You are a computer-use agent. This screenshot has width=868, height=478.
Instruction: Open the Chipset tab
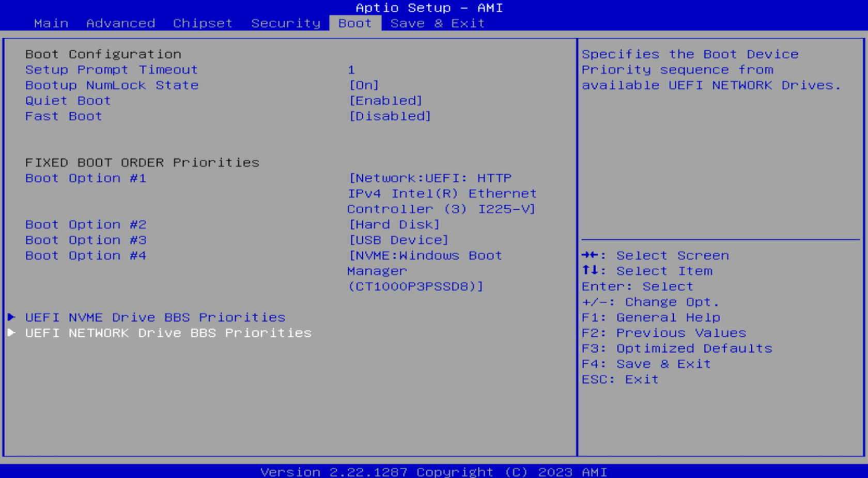[203, 23]
